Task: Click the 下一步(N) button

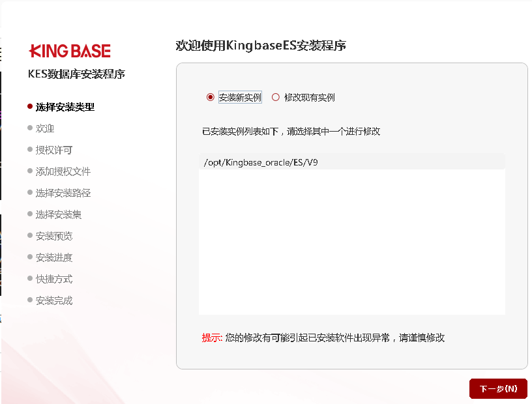Action: coord(498,388)
